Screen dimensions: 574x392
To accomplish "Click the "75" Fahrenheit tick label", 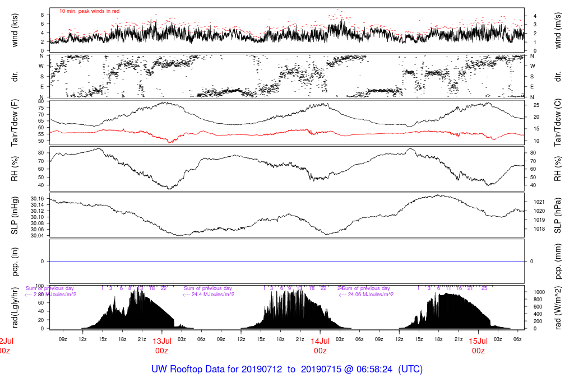I will [x=41, y=108].
